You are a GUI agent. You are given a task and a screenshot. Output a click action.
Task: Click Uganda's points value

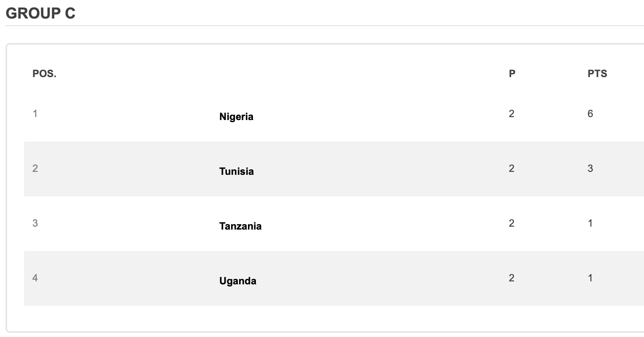590,278
